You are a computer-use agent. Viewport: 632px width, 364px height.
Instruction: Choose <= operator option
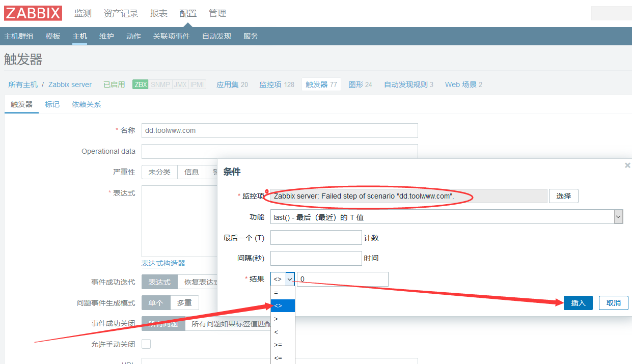[x=283, y=358]
